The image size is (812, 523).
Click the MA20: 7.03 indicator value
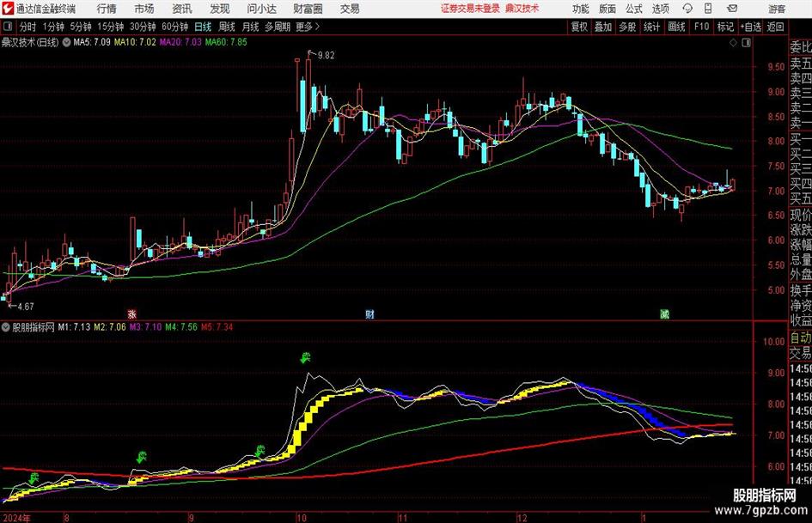180,42
